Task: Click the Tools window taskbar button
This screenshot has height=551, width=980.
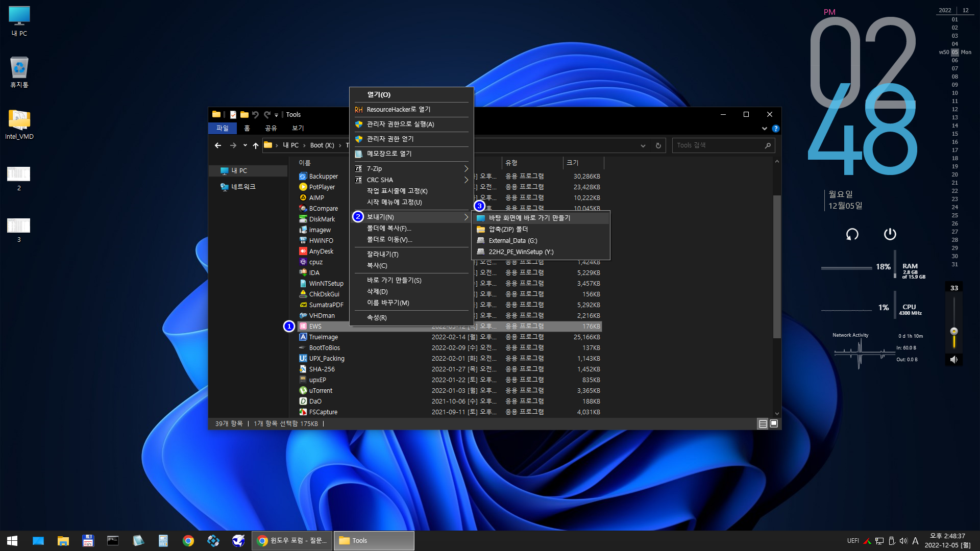Action: point(374,541)
